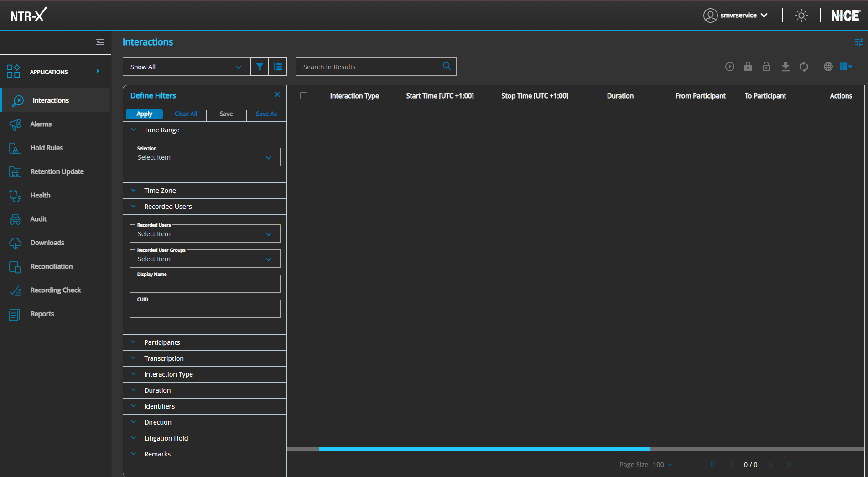This screenshot has height=477, width=868.
Task: Click the download toolbar icon
Action: [785, 67]
